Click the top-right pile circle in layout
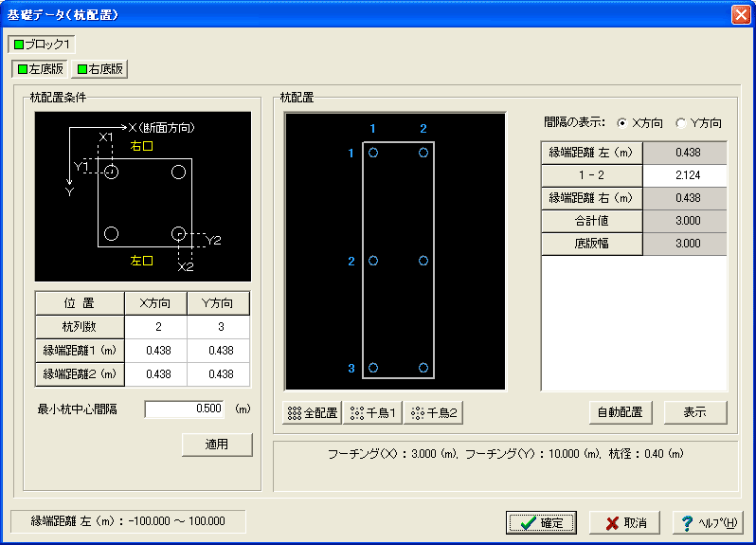Image resolution: width=756 pixels, height=545 pixels. [x=423, y=153]
